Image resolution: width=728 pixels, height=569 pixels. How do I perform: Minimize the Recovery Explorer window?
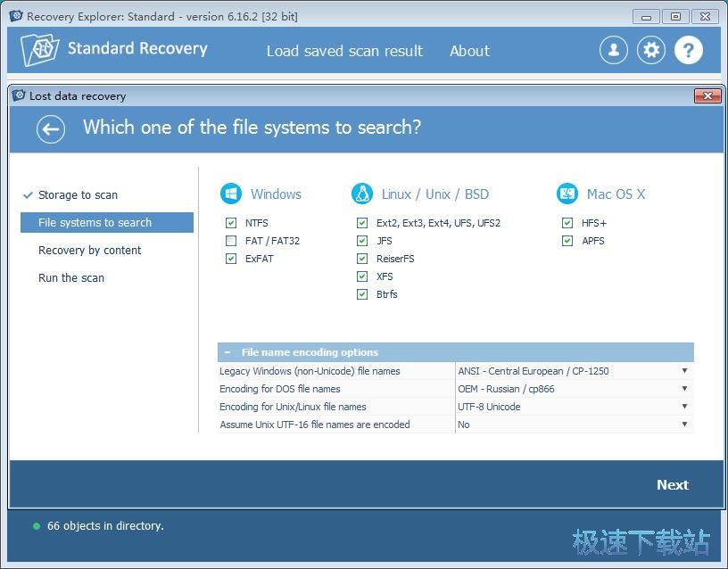(646, 17)
